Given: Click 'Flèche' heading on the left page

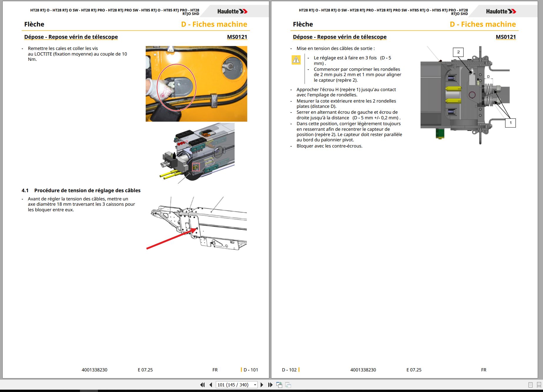Looking at the screenshot, I should click(x=34, y=24).
